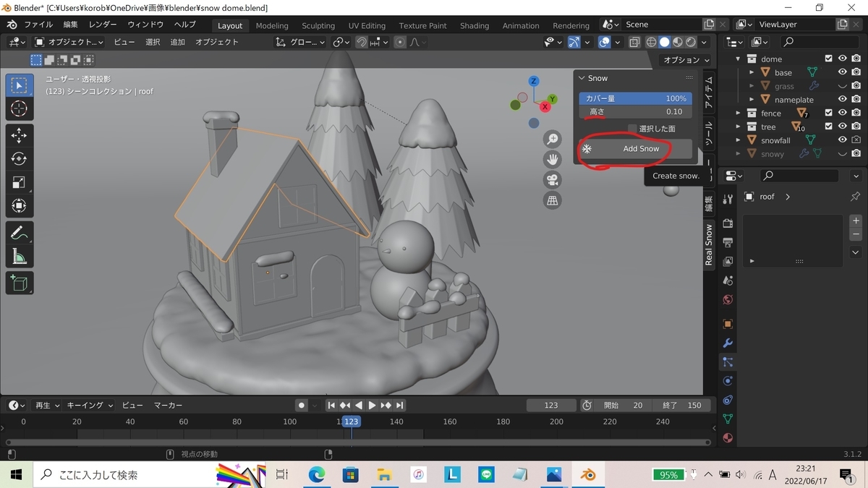Open the Particle properties tab
Screen dimensions: 868x488
(728, 362)
